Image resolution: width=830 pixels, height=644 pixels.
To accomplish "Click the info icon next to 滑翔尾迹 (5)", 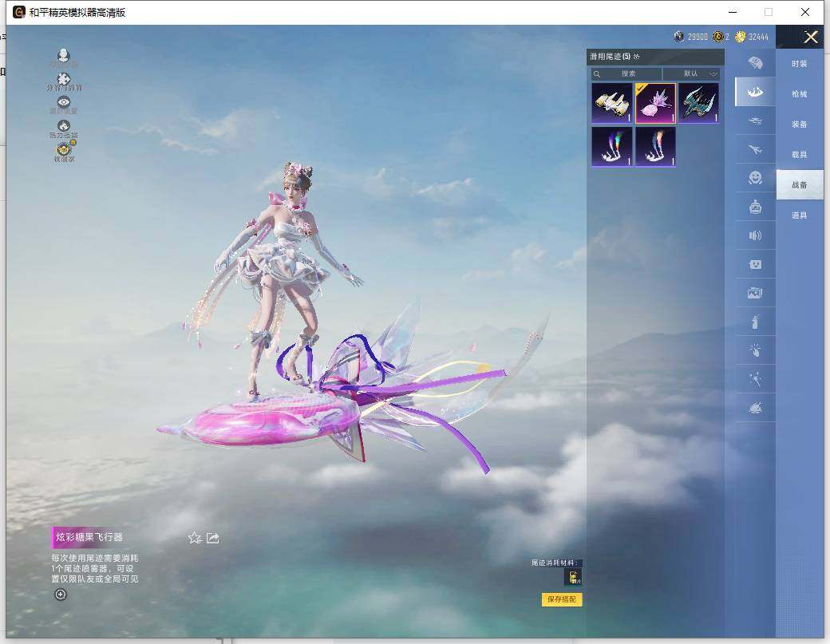I will [636, 57].
